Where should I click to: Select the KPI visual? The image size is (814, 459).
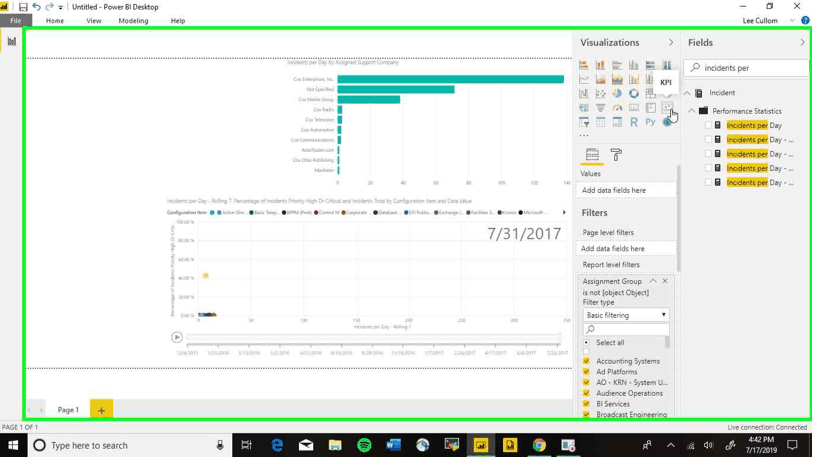[667, 108]
